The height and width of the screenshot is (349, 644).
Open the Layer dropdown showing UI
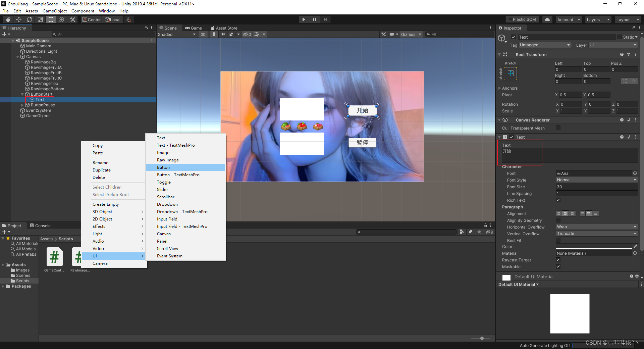[613, 45]
